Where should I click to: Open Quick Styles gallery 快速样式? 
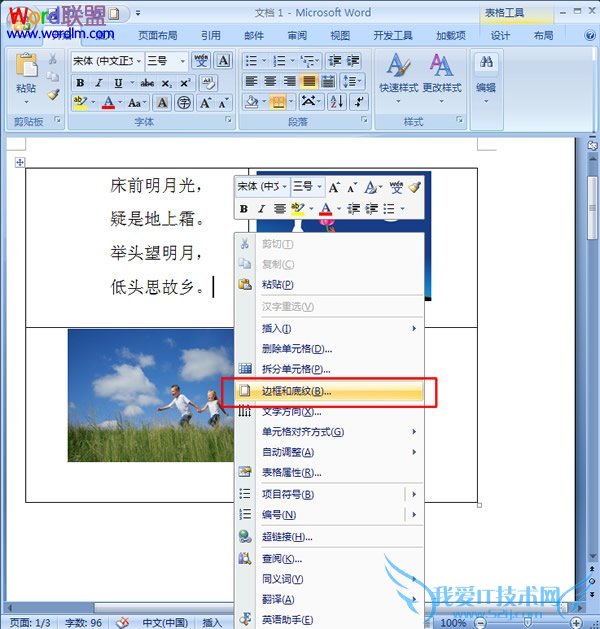(399, 77)
